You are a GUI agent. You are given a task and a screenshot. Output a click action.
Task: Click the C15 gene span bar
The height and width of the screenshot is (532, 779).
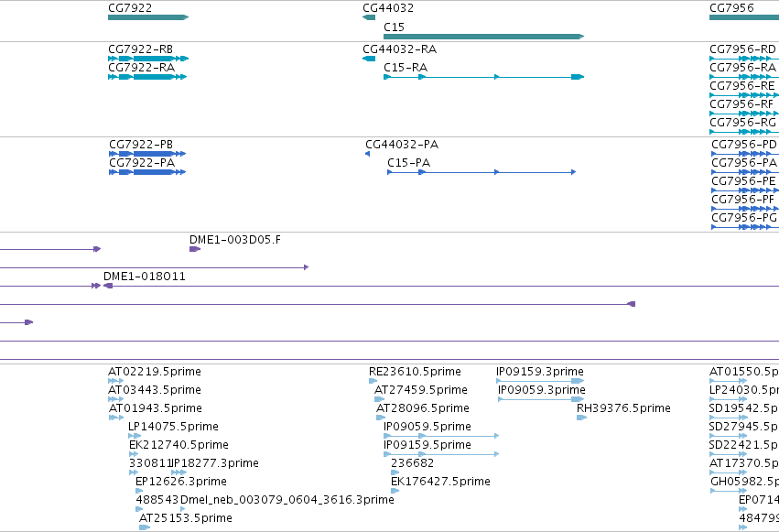click(483, 37)
